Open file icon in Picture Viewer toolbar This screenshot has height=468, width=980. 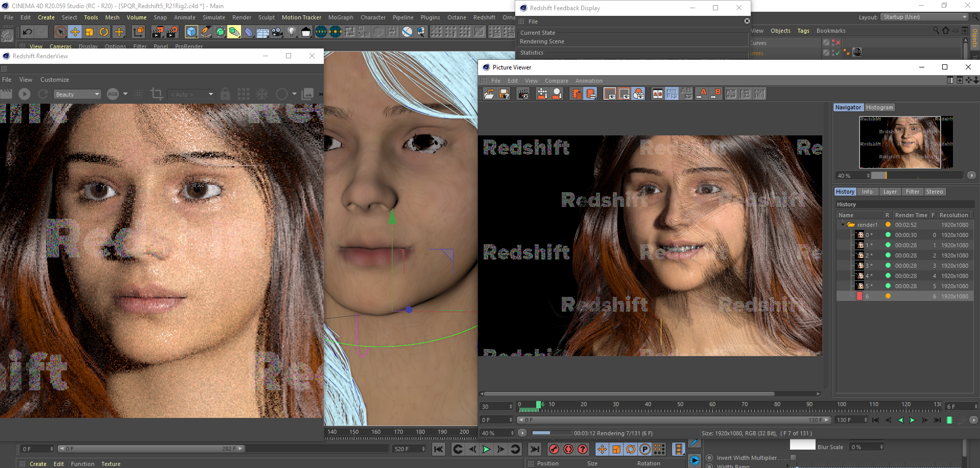point(489,93)
